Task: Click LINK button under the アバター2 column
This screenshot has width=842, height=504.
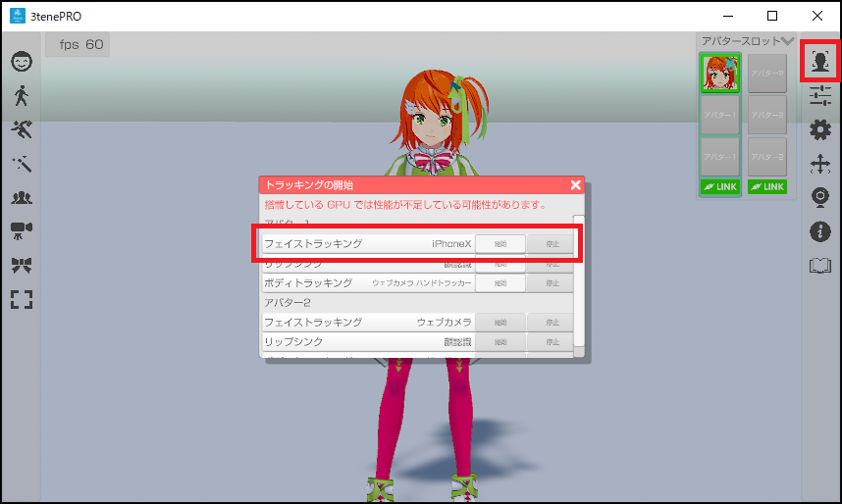Action: 767,186
